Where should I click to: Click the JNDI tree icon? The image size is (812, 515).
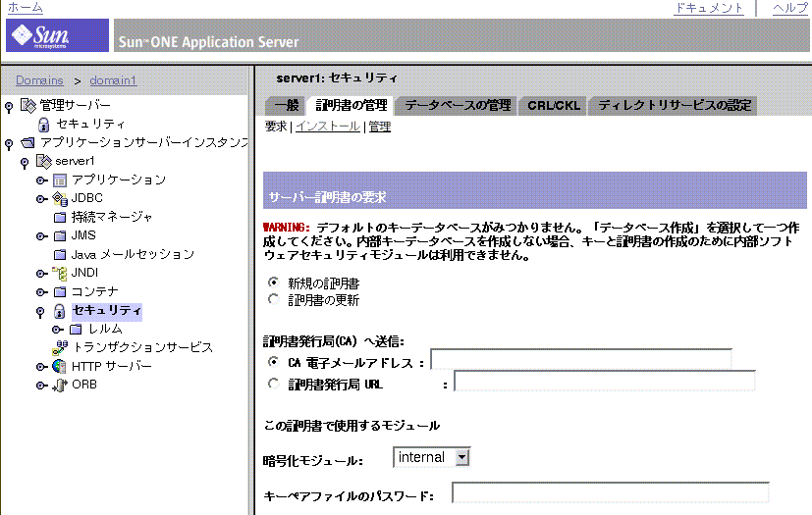click(x=60, y=273)
